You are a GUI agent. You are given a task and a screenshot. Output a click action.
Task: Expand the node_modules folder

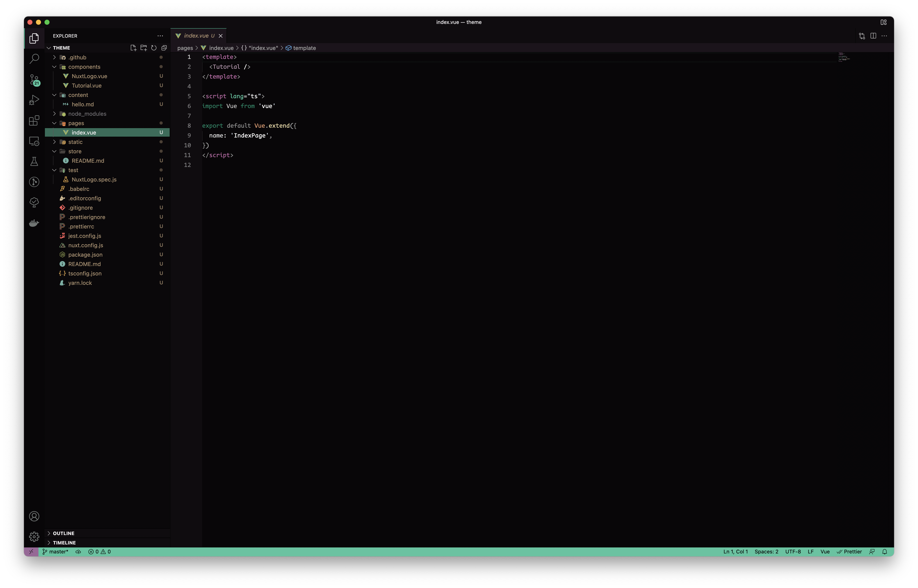click(x=87, y=114)
